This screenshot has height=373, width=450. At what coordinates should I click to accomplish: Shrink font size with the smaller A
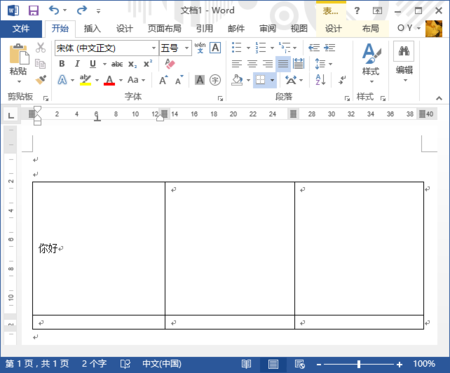point(179,80)
